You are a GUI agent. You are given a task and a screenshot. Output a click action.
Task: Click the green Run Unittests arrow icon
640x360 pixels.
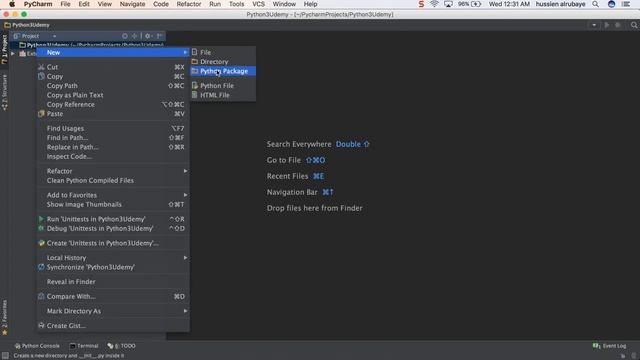pos(41,219)
